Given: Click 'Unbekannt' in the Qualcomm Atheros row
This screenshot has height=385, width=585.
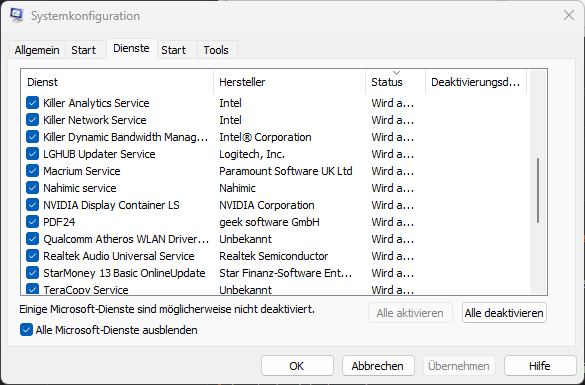Looking at the screenshot, I should (x=245, y=239).
